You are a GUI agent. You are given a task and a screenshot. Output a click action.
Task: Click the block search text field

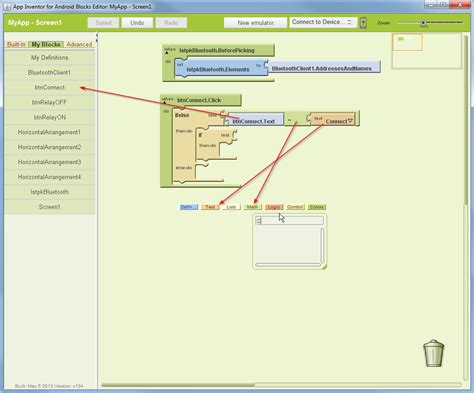coord(289,220)
